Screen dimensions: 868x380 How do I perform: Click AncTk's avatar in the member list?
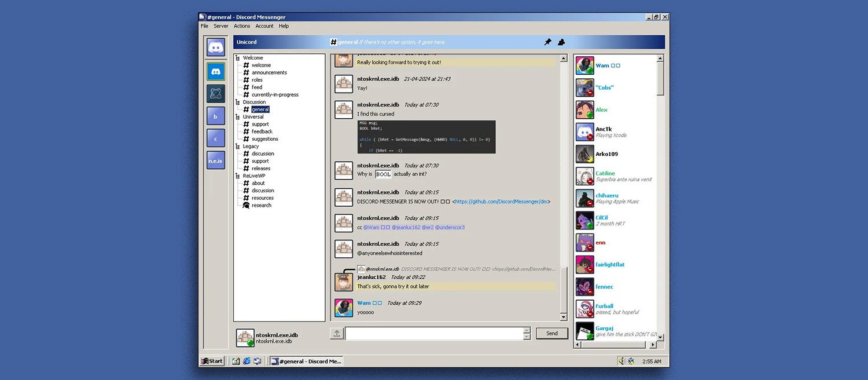(x=584, y=132)
